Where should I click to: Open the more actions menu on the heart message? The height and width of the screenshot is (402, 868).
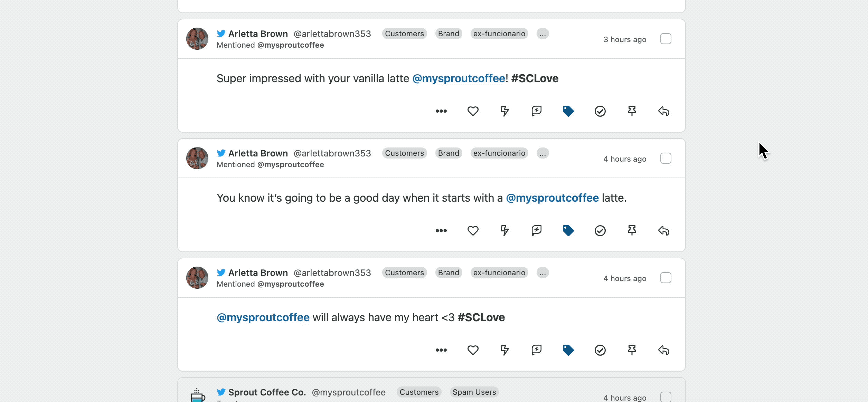pyautogui.click(x=441, y=350)
